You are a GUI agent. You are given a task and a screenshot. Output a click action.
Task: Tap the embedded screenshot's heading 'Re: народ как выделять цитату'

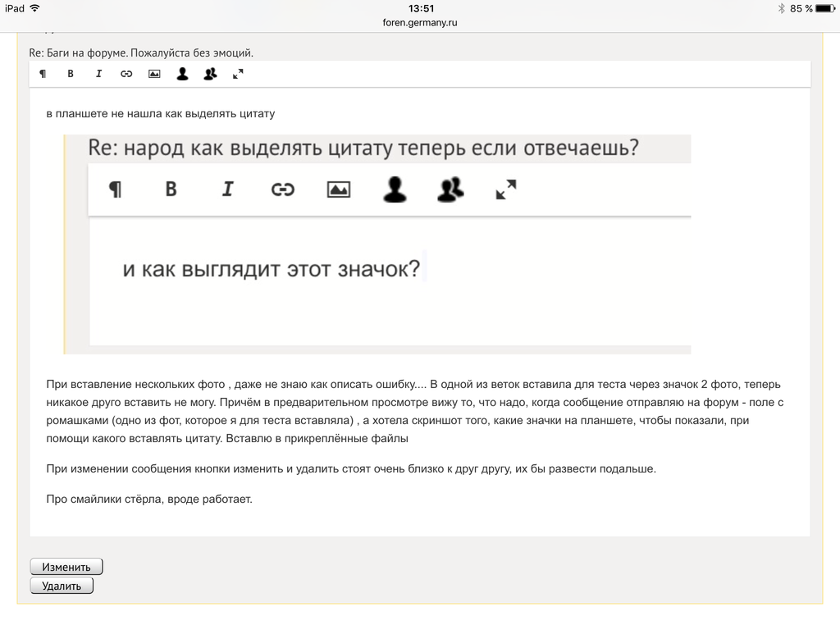(363, 149)
